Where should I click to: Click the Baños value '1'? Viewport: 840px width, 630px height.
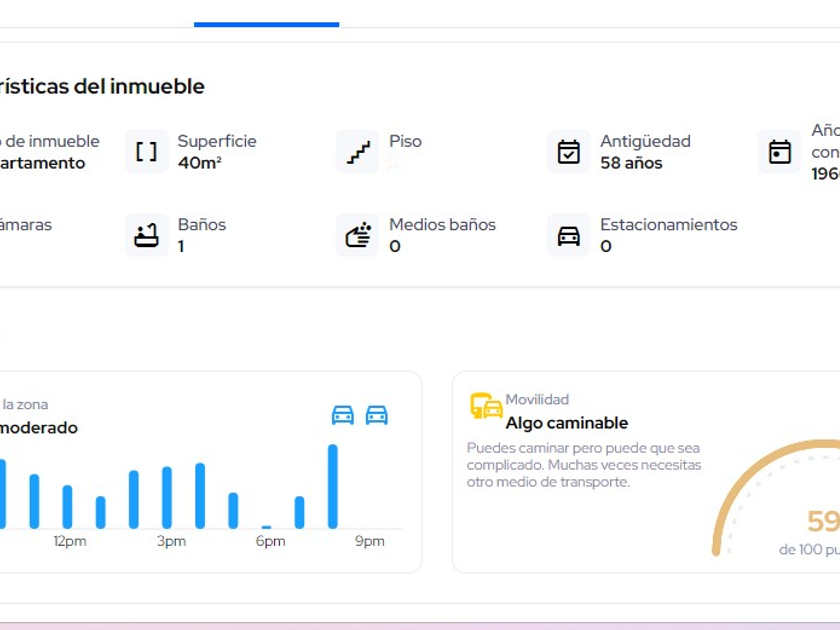(181, 246)
